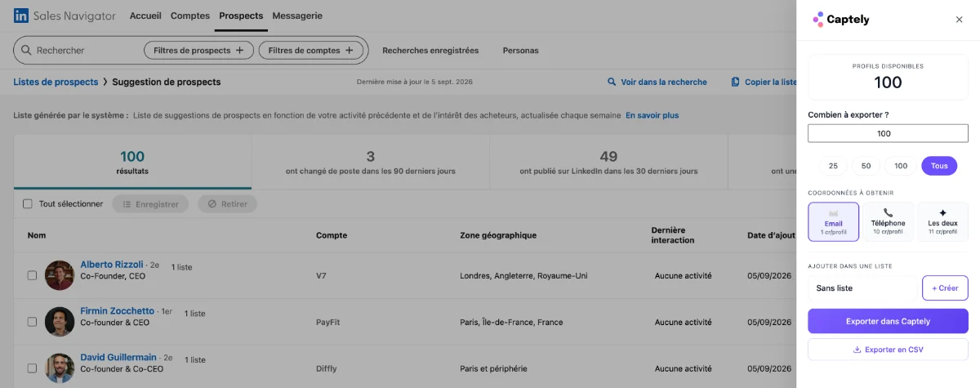The width and height of the screenshot is (980, 388).
Task: Click 1 liste next to Firmin Zocchetto
Action: click(195, 313)
